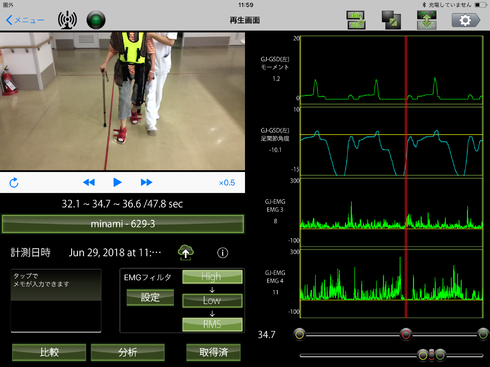This screenshot has height=367, width=490.
Task: Tap the GJ-EMG EMG 4 channel label
Action: [x=275, y=277]
